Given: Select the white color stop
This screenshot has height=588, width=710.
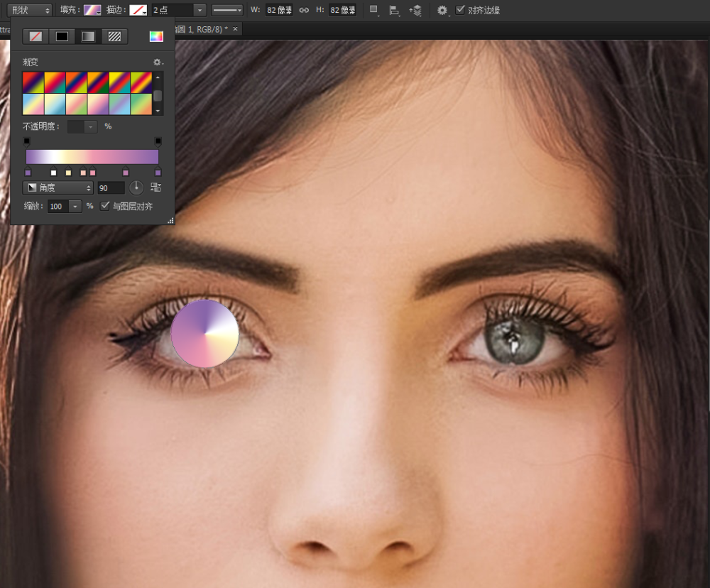Looking at the screenshot, I should [53, 172].
